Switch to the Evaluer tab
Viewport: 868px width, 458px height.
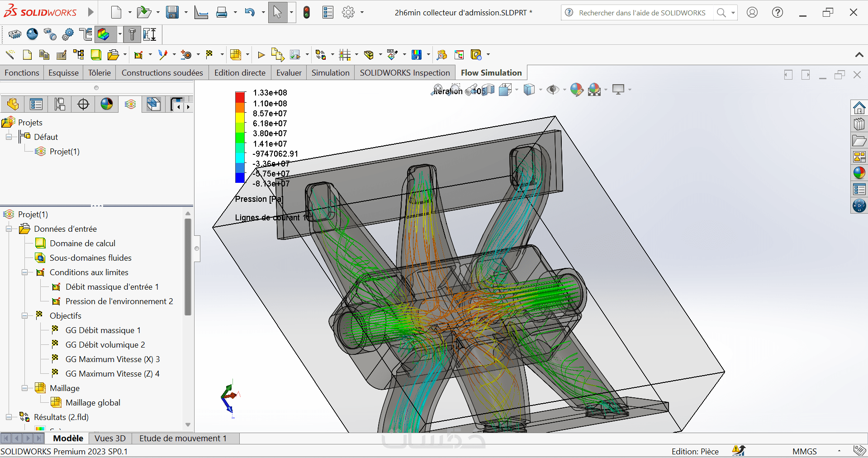289,73
